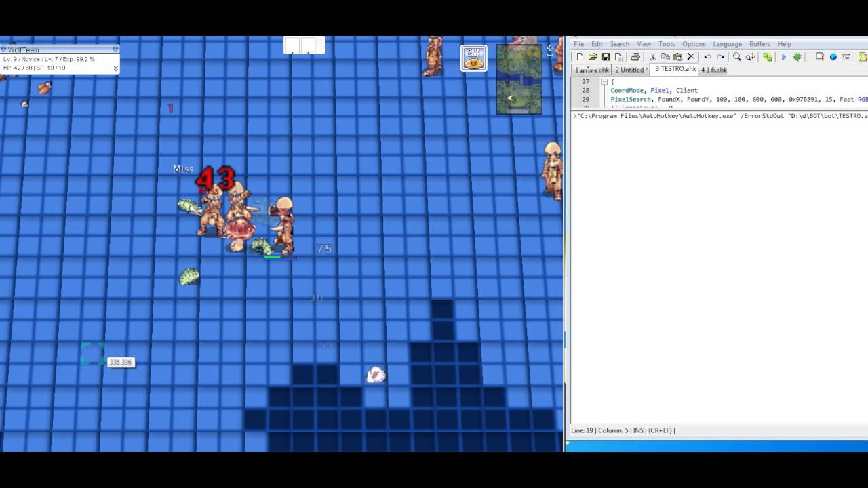Viewport: 868px width, 488px height.
Task: Click the Find magnifier icon
Action: (737, 57)
